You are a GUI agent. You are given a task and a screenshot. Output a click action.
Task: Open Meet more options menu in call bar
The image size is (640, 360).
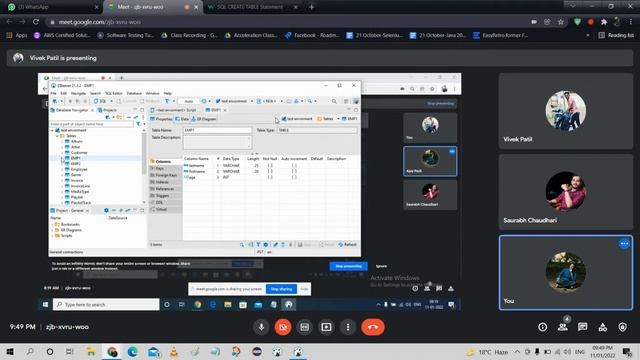348,327
